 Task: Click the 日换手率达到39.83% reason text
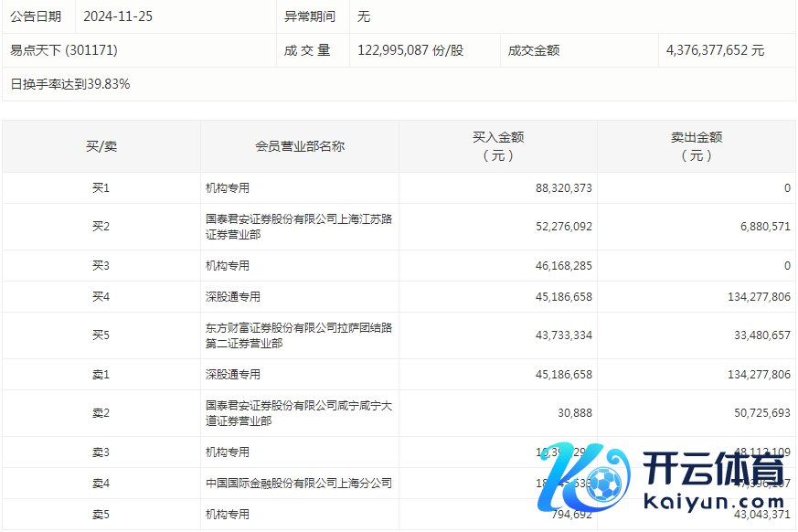point(69,84)
